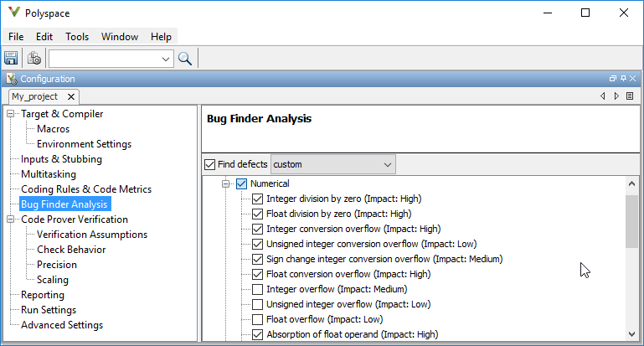Click the toolbar search input field

(x=103, y=58)
